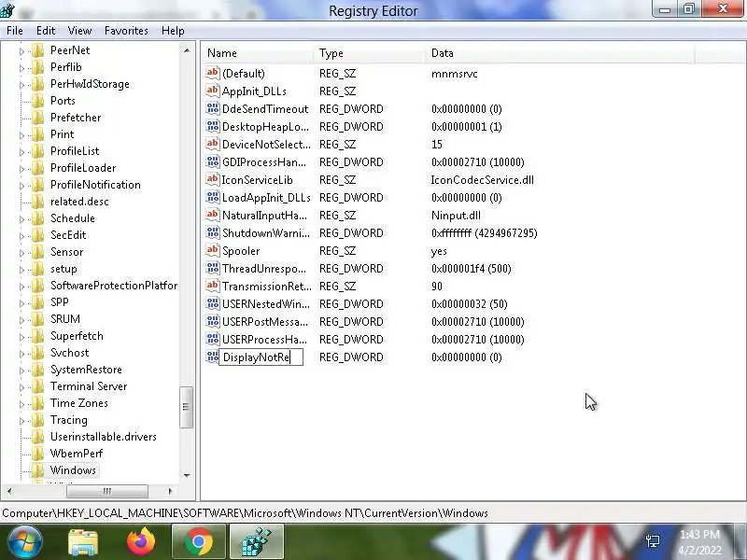Click the network icon in system tray
Screen dimensions: 747x560
coord(653,541)
